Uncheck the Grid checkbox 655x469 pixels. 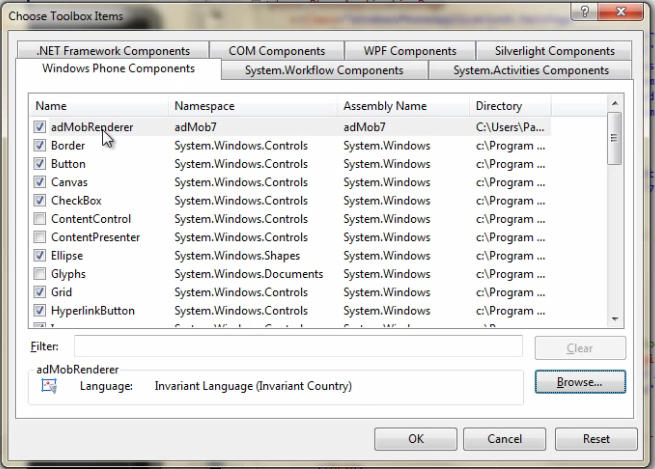click(x=40, y=292)
